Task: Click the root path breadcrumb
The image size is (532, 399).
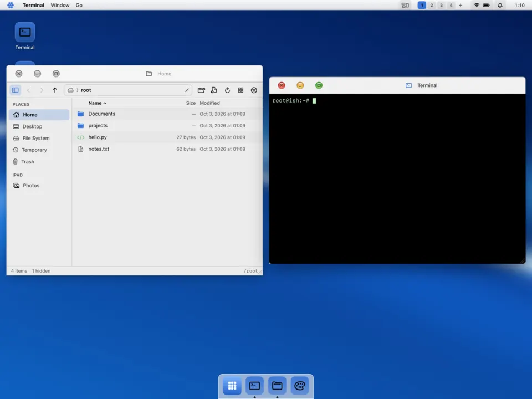Action: click(86, 90)
